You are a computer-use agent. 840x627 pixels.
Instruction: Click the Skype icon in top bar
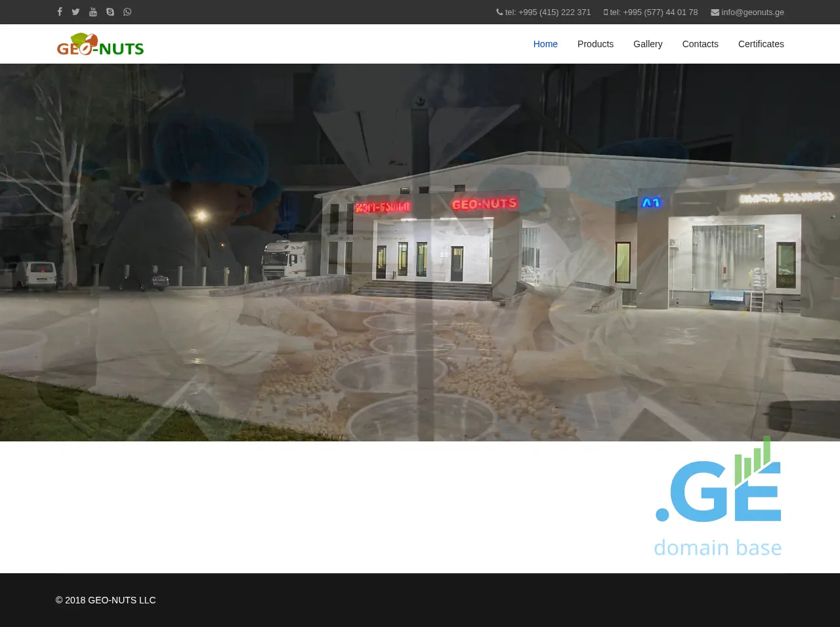tap(110, 12)
